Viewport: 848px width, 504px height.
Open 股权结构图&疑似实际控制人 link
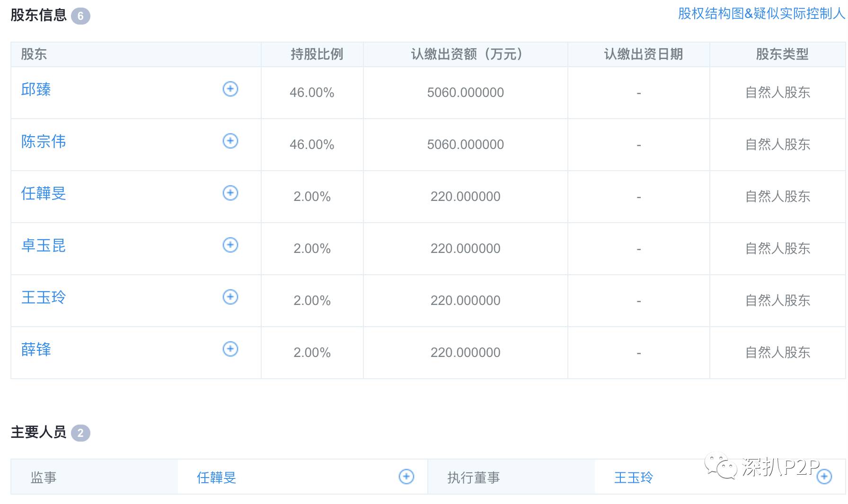point(761,14)
